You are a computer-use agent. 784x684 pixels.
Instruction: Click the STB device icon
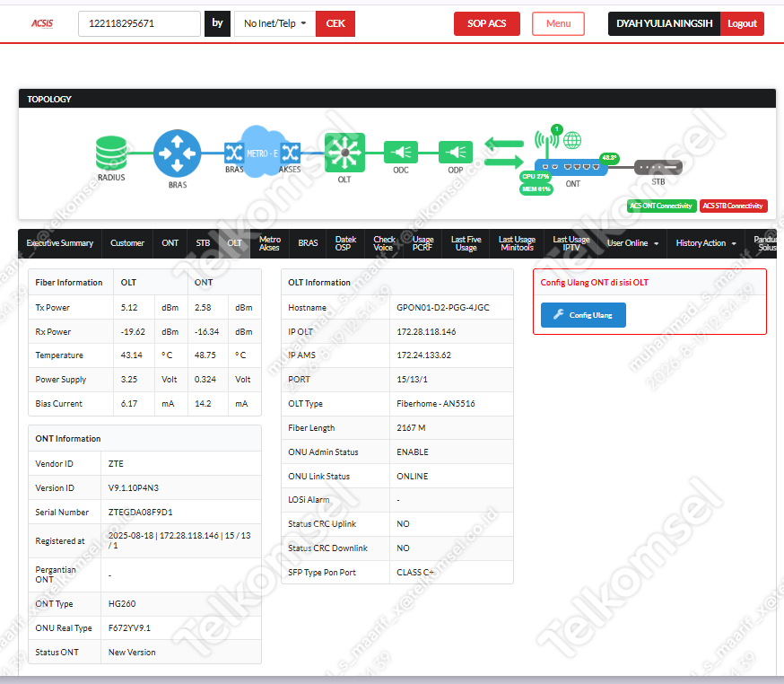click(x=658, y=167)
